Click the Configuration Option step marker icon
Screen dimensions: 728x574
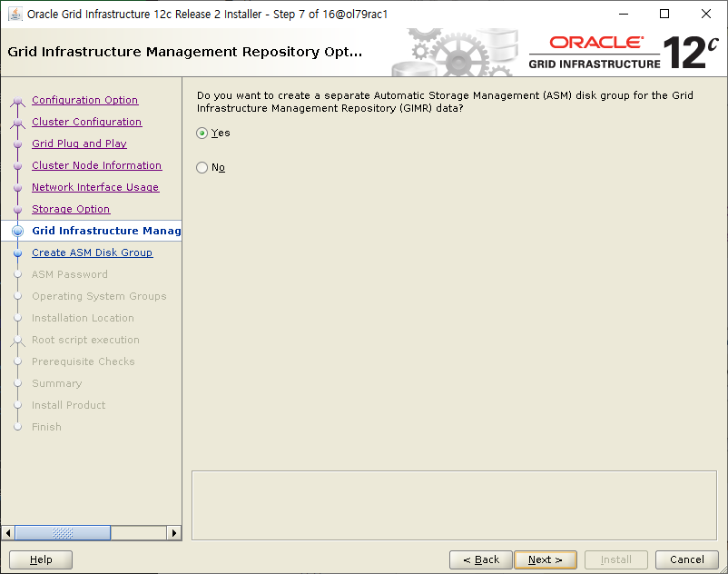(17, 101)
